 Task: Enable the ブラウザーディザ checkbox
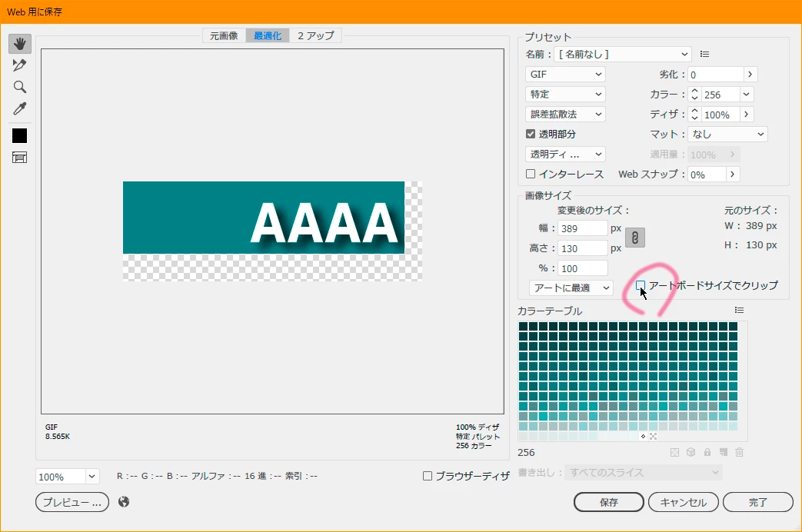tap(428, 476)
